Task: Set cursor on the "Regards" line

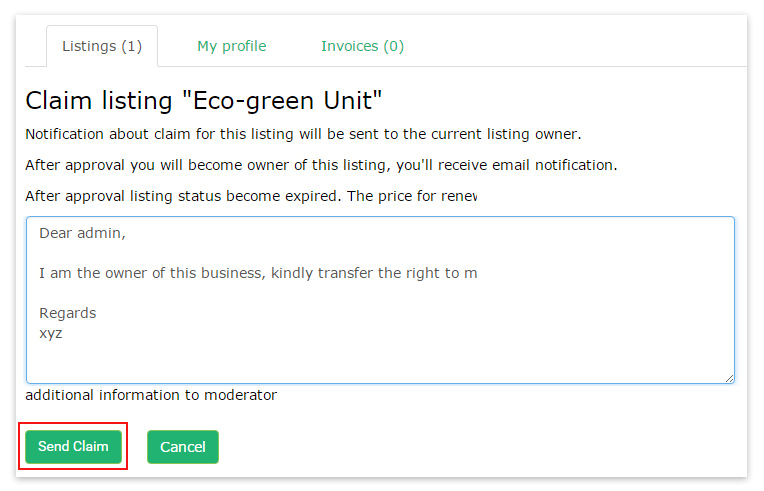Action: 68,313
